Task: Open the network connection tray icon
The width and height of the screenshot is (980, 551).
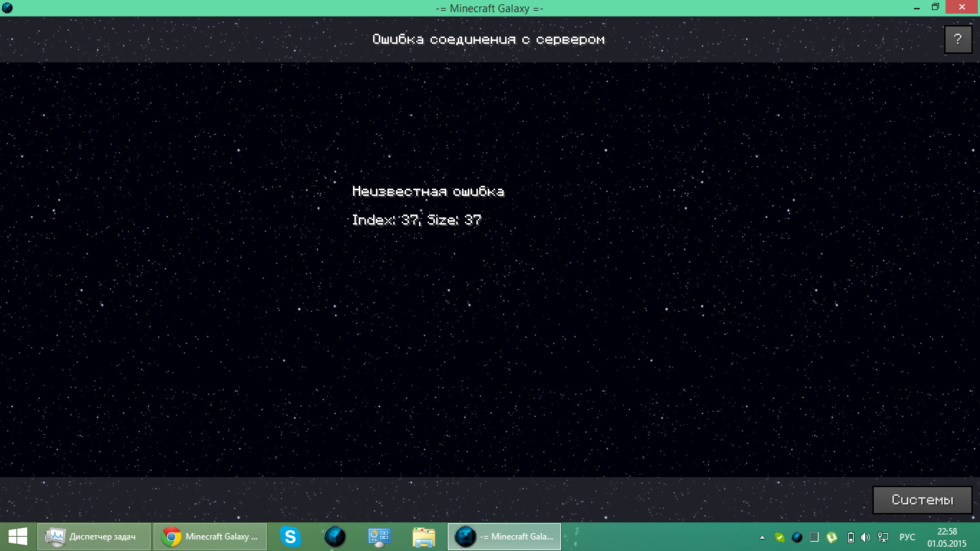Action: [x=883, y=537]
